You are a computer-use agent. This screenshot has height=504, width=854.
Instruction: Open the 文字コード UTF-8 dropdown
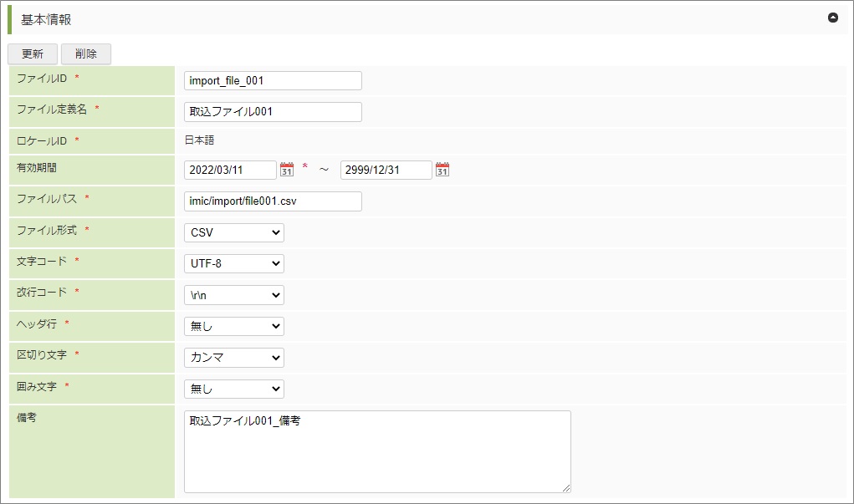pyautogui.click(x=233, y=263)
